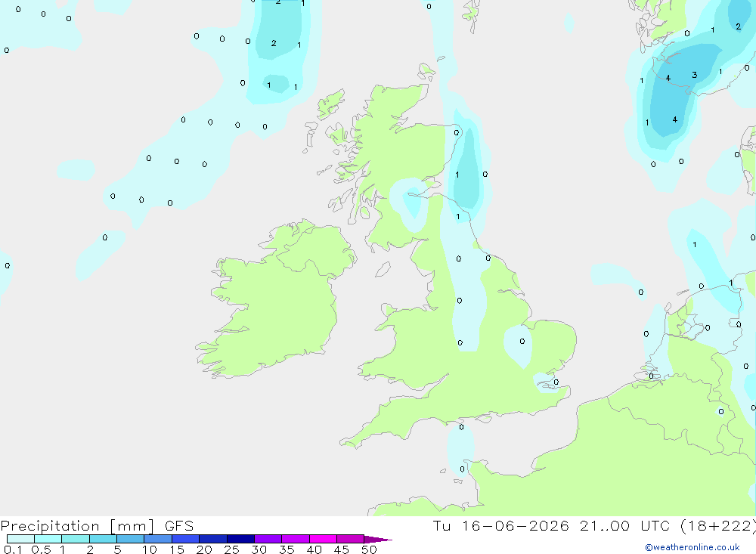756x554 pixels.
Task: Click the weatheronline.co.uk copyright link
Action: pyautogui.click(x=692, y=547)
